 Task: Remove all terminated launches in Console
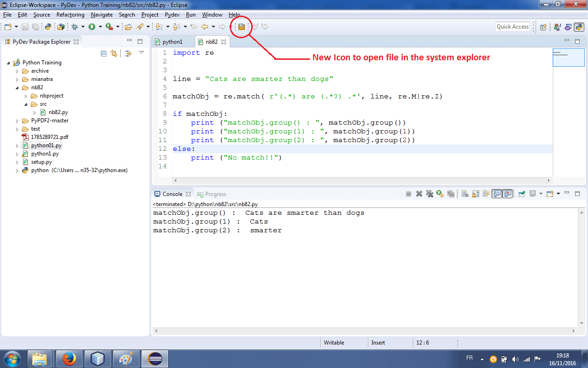tap(430, 194)
